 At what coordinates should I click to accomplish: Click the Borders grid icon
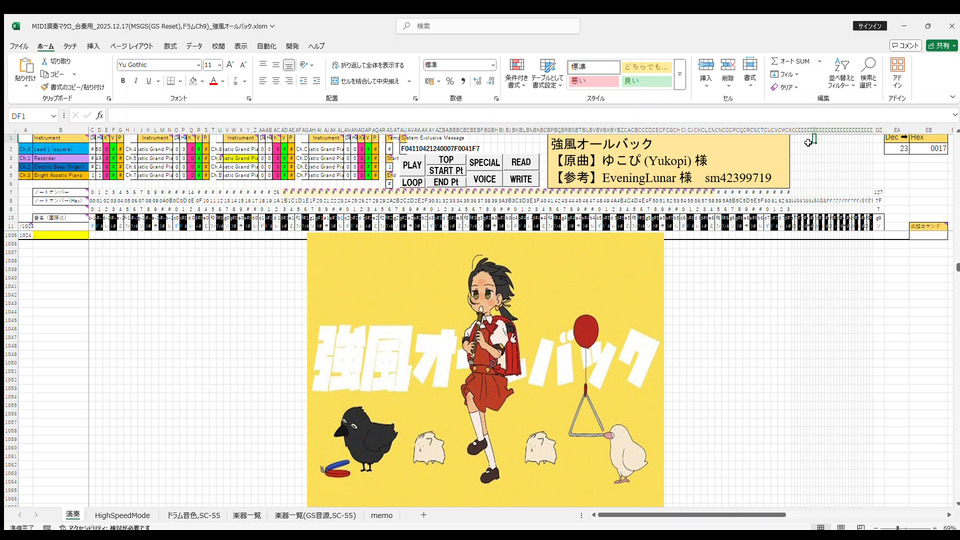[x=171, y=81]
